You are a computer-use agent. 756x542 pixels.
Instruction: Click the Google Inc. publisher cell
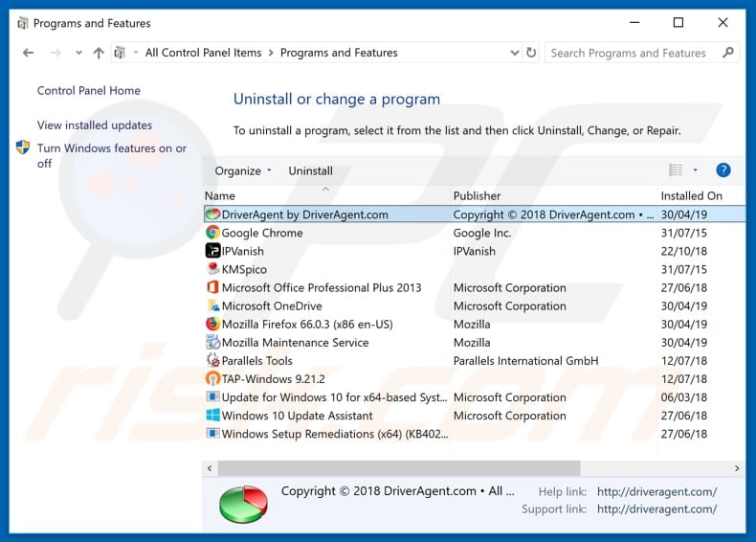tap(482, 233)
